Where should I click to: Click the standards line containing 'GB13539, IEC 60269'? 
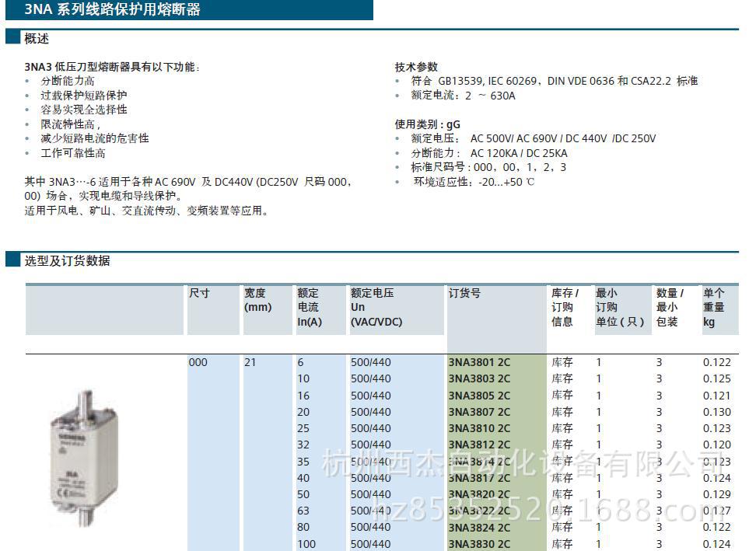click(x=555, y=81)
